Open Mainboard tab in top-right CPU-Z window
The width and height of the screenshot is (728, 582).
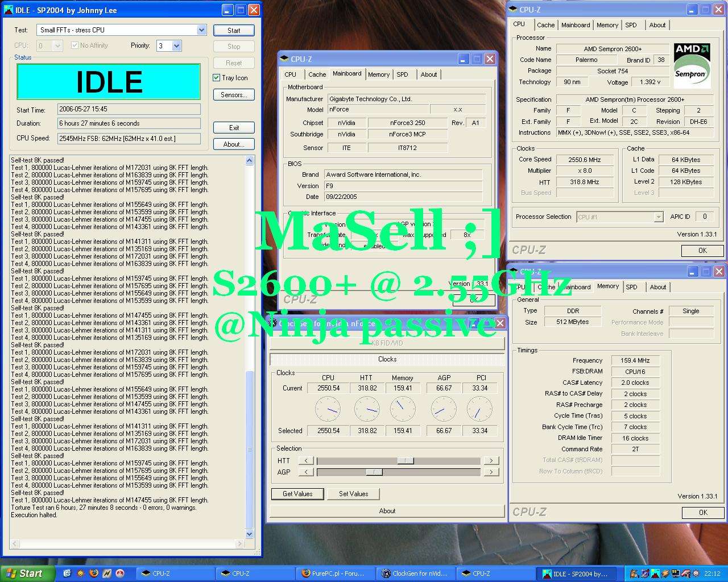pos(576,25)
